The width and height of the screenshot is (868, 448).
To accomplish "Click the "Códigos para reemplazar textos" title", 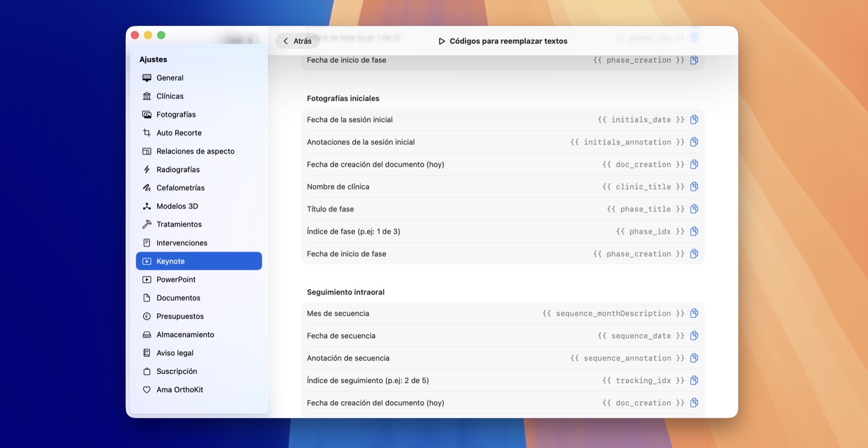I will [x=508, y=41].
